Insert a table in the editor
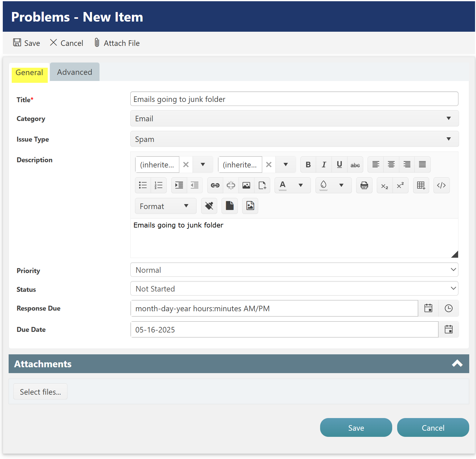 421,185
